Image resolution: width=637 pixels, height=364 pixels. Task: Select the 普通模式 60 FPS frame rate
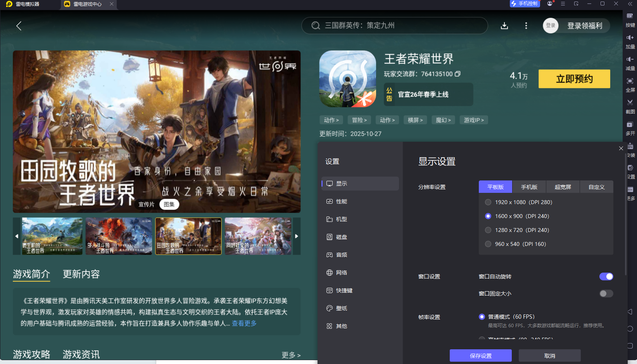click(482, 316)
